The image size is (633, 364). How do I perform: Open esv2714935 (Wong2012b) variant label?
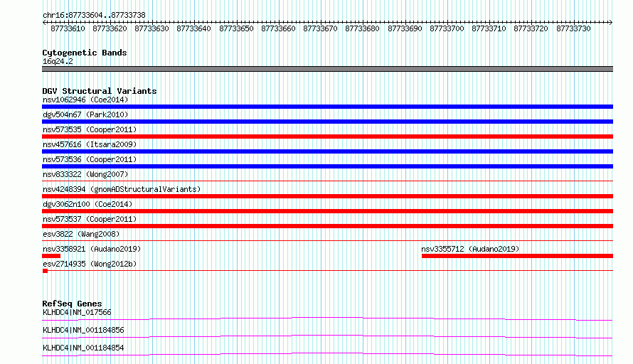90,264
